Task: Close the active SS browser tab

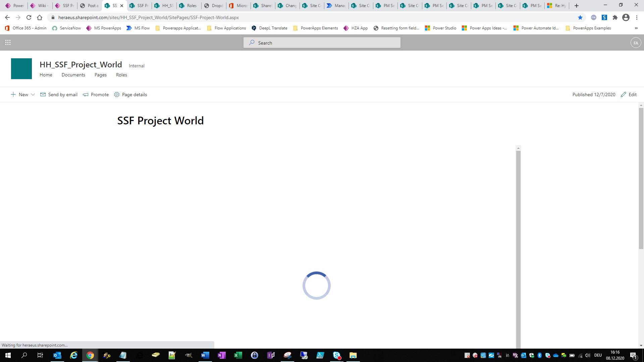Action: (x=122, y=6)
